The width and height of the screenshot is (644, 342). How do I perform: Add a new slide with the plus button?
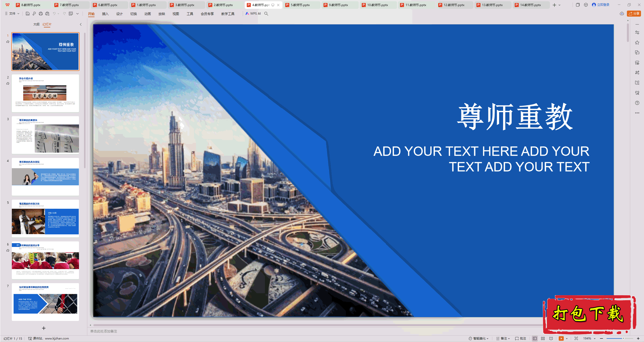pyautogui.click(x=44, y=328)
